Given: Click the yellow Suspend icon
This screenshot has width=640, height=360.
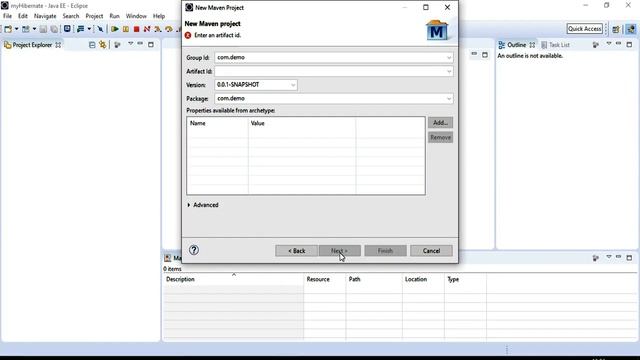Looking at the screenshot, I should click(x=126, y=29).
